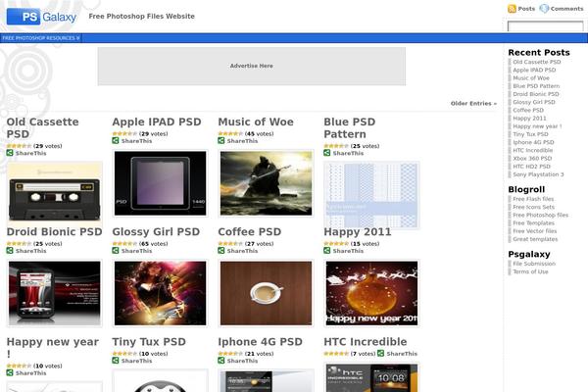Click the Posts RSS feed icon
The width and height of the screenshot is (588, 392).
512,9
